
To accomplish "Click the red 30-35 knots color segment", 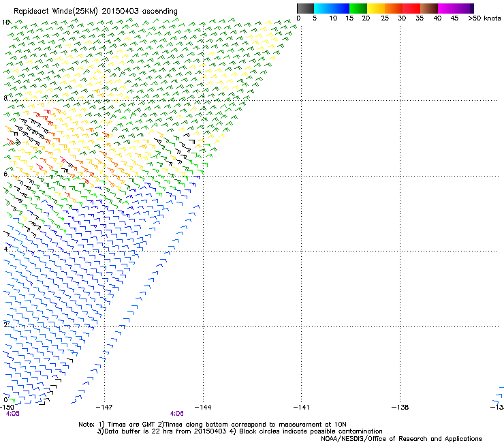I will pyautogui.click(x=411, y=8).
